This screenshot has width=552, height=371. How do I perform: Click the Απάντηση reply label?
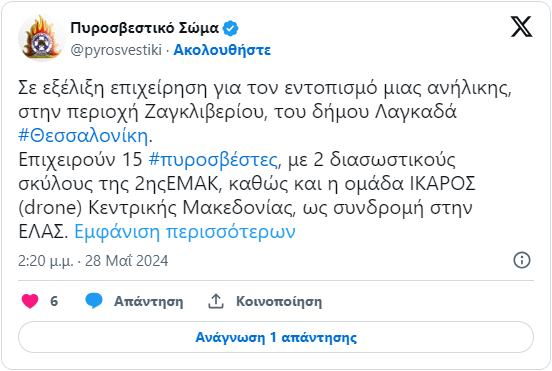tap(149, 302)
